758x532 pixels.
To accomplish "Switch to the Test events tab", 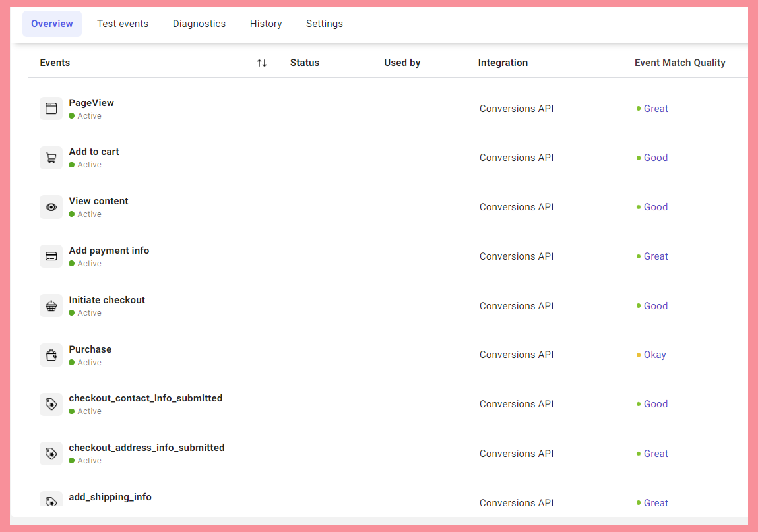I will click(123, 24).
